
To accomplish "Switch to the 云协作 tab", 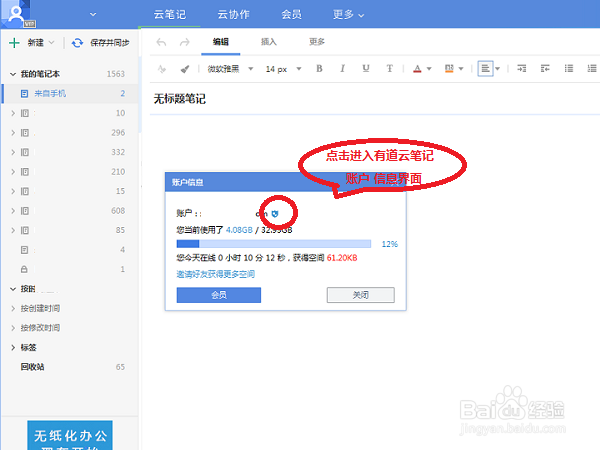I will tap(233, 14).
